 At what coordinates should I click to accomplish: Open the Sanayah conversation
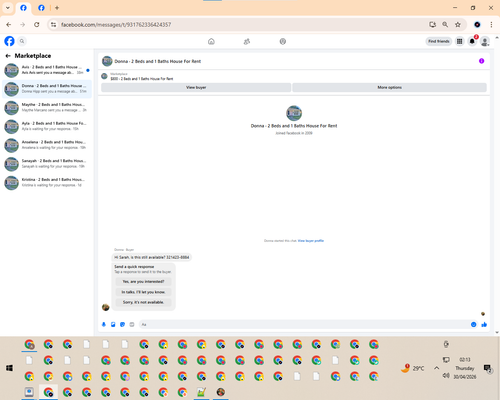tap(47, 164)
